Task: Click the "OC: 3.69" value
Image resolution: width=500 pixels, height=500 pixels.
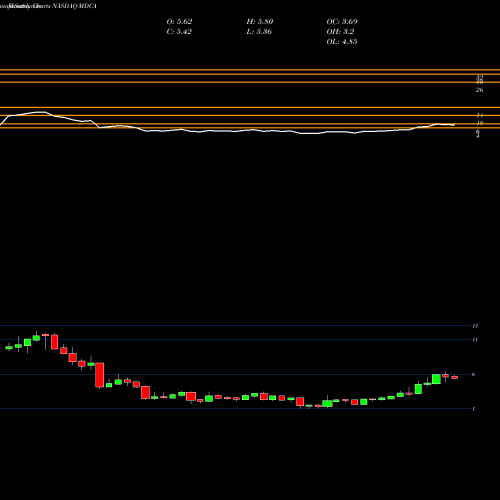Action: [342, 22]
